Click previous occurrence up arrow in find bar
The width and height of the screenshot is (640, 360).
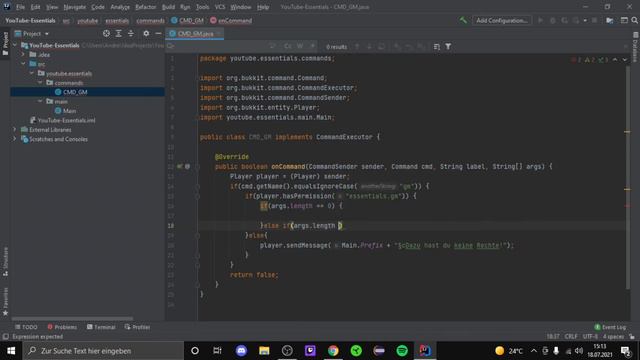[x=357, y=47]
